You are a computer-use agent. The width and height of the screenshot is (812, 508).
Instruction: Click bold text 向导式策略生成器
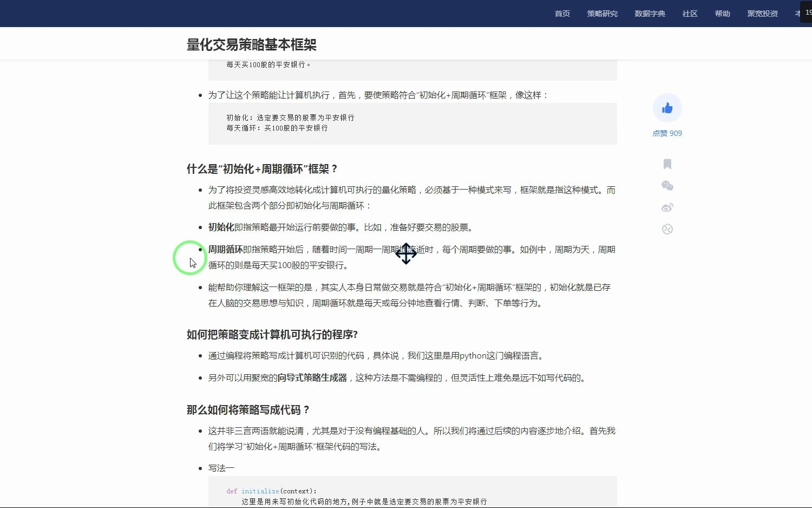tap(312, 378)
